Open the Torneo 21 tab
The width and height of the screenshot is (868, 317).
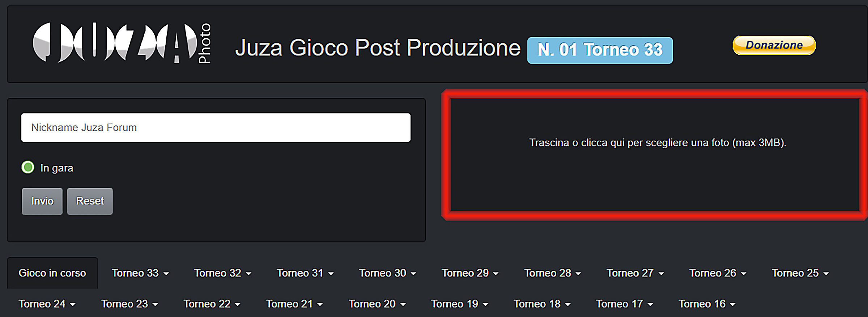(x=294, y=304)
